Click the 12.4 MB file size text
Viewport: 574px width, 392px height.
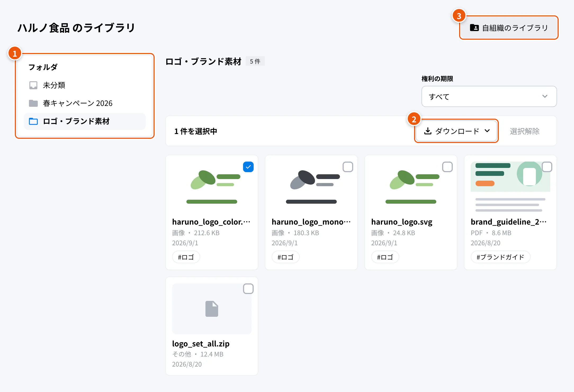coord(212,354)
